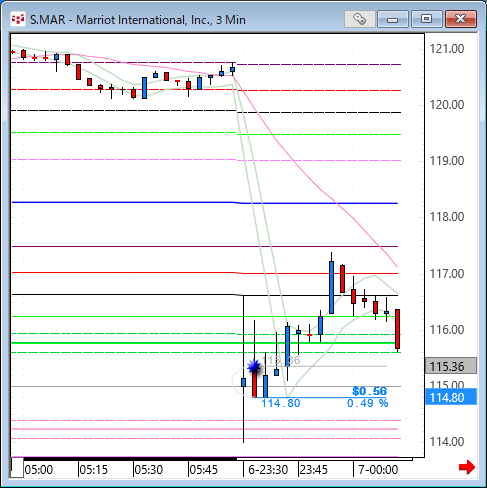
Task: Click the 05:45 time label
Action: [x=203, y=470]
